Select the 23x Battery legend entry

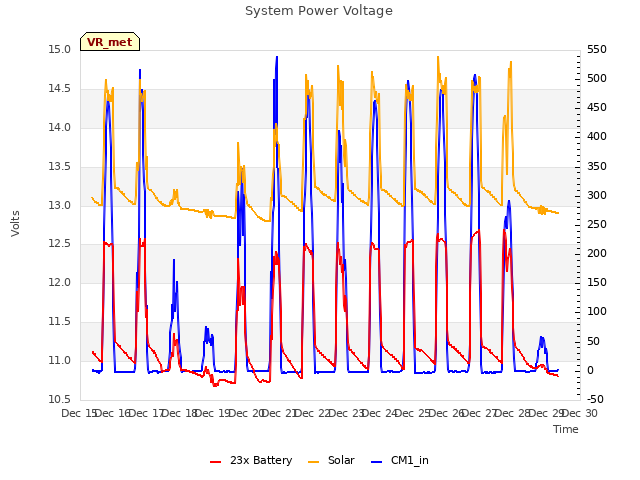click(251, 460)
